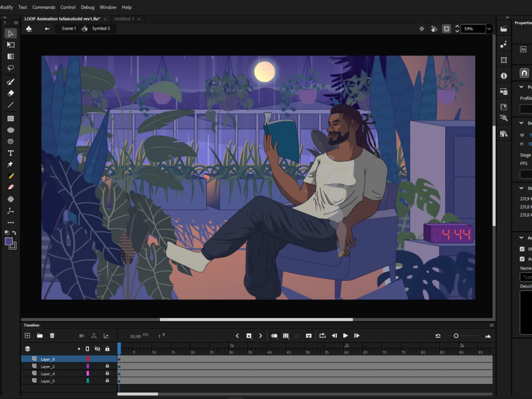Select the pink Eraser tool
Image resolution: width=532 pixels, height=399 pixels.
tap(11, 187)
